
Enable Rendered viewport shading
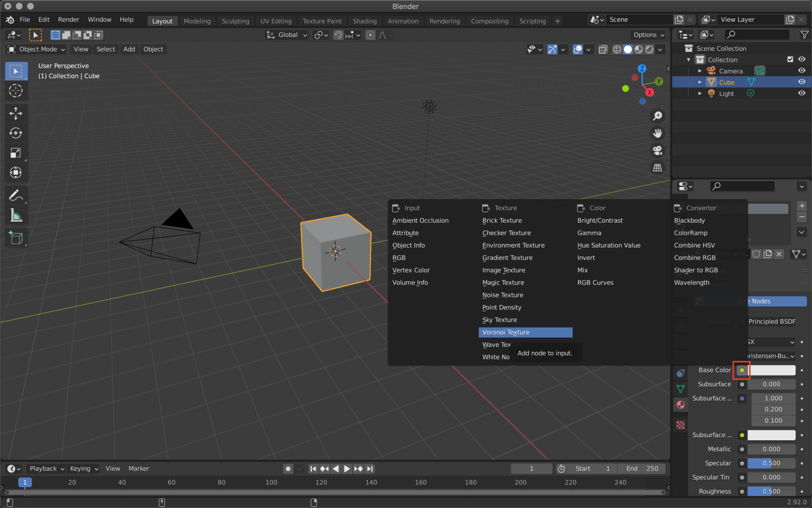(x=649, y=49)
